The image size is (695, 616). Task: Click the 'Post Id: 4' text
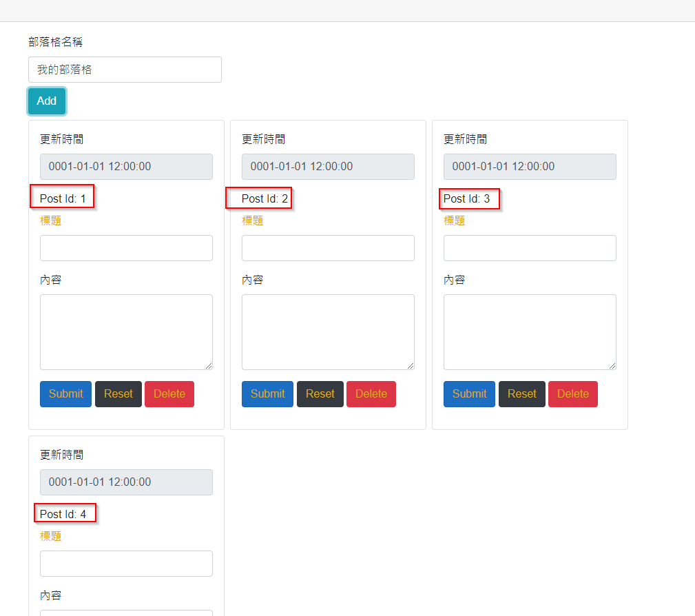tap(63, 514)
